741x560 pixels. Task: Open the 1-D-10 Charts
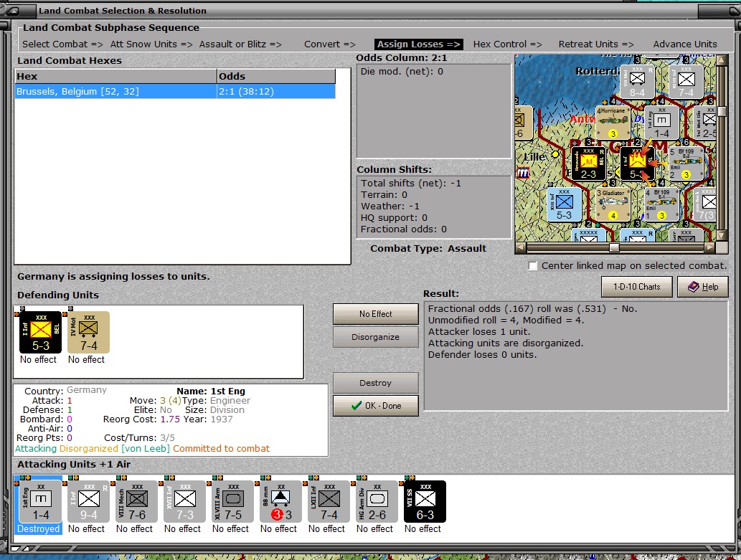[x=636, y=287]
